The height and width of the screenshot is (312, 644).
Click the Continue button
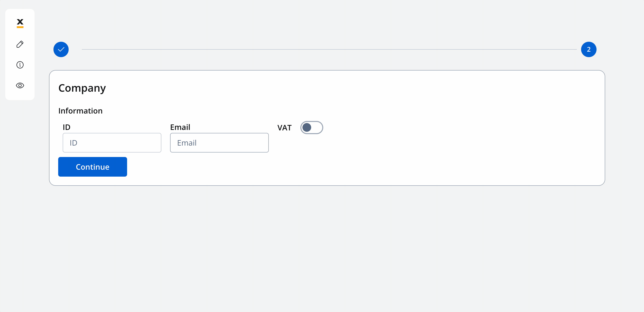coord(92,167)
